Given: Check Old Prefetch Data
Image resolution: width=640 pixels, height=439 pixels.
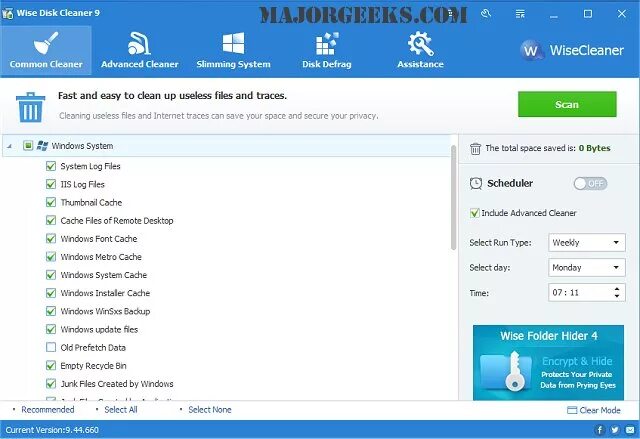Looking at the screenshot, I should click(51, 347).
